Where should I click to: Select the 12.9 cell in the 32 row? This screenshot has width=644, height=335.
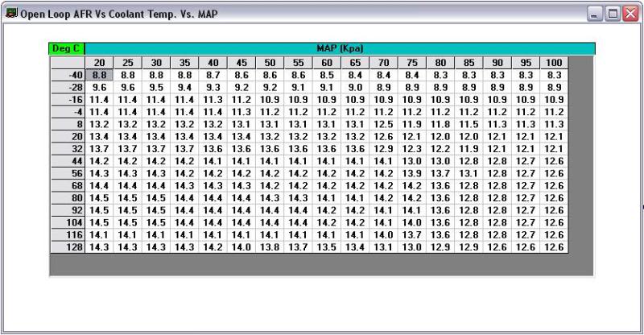(384, 149)
